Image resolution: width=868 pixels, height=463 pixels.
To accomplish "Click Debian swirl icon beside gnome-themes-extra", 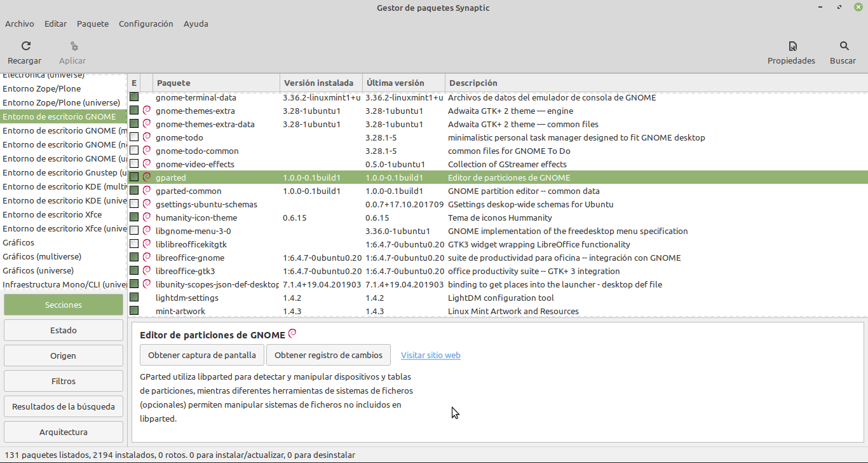I will coord(147,111).
